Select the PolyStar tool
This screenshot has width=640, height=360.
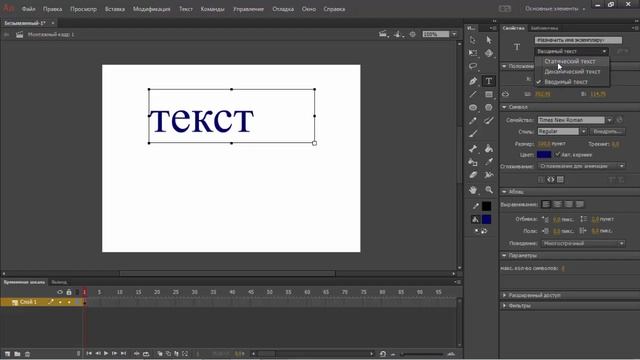coord(489,107)
